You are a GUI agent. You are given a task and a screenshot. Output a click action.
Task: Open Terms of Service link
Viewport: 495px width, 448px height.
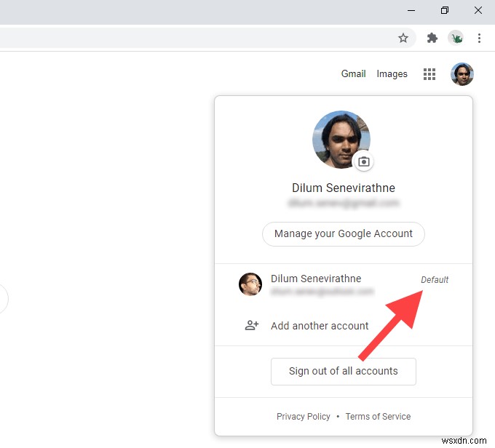[378, 417]
